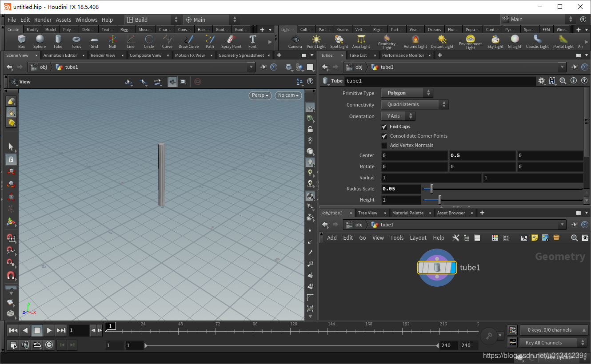Image resolution: width=591 pixels, height=364 pixels.
Task: Select the Circle shelf tool
Action: pos(149,42)
